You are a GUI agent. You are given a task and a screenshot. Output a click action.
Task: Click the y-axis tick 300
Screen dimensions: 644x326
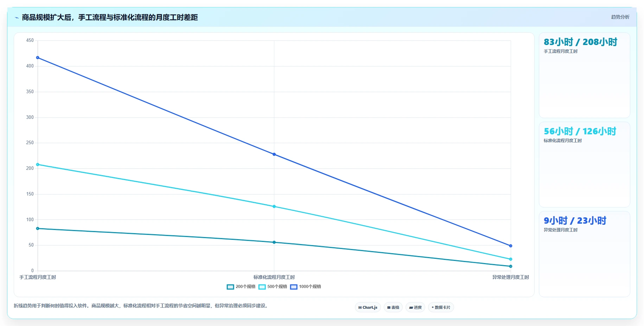pyautogui.click(x=30, y=117)
